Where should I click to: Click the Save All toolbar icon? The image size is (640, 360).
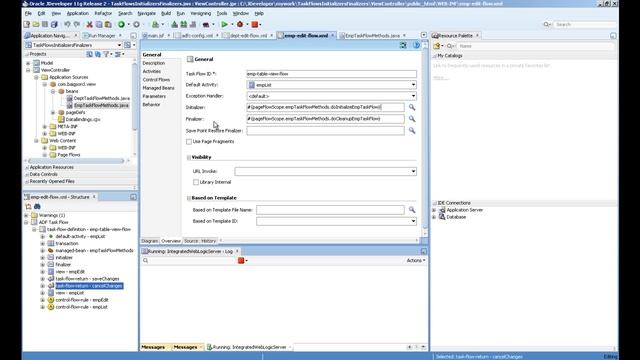pyautogui.click(x=54, y=24)
